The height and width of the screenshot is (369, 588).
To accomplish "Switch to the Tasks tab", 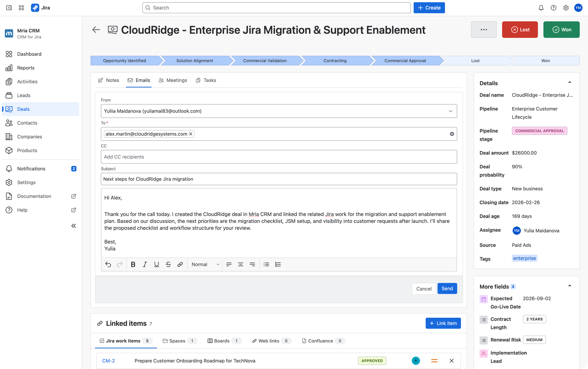I will click(x=206, y=80).
